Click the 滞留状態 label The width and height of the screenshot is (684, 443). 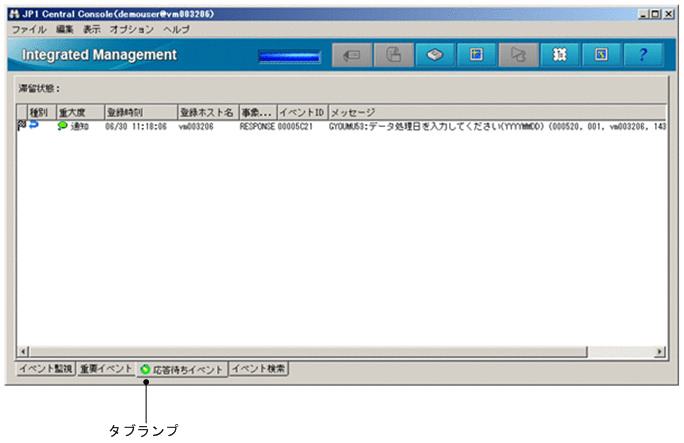pos(39,89)
